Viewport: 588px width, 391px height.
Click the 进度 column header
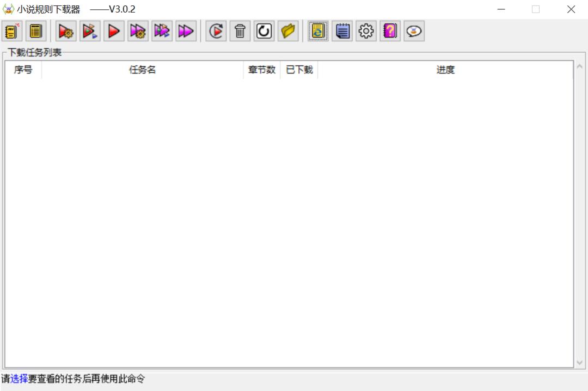445,70
